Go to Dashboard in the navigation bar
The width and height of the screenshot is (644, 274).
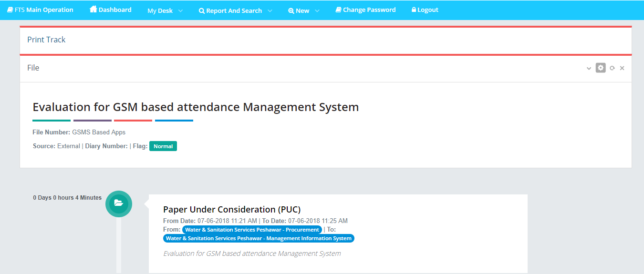click(114, 10)
